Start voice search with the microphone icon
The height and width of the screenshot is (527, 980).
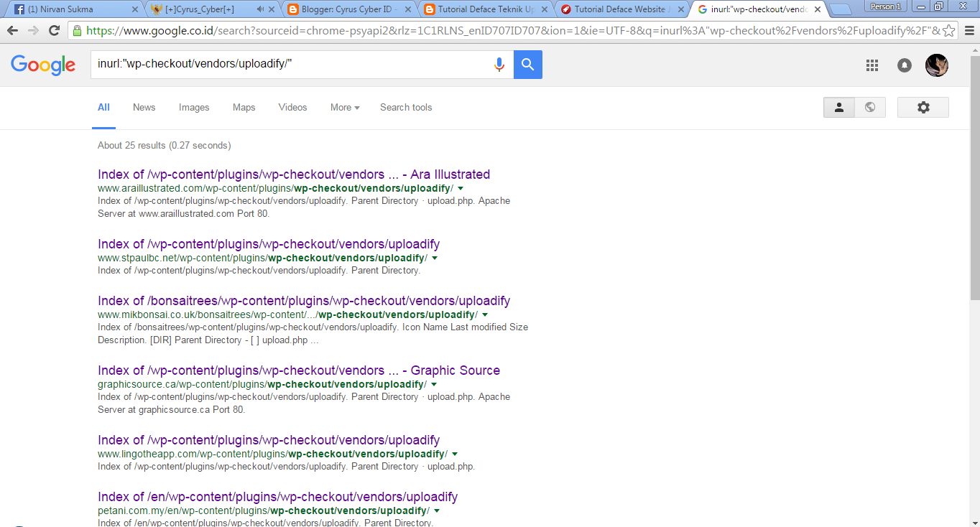(499, 65)
